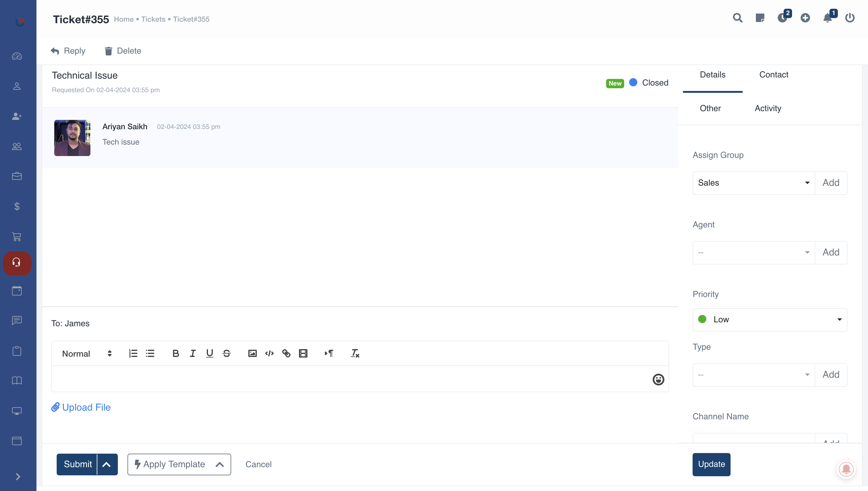Click the insert link icon
Screen dimensions: 868x491
286,353
